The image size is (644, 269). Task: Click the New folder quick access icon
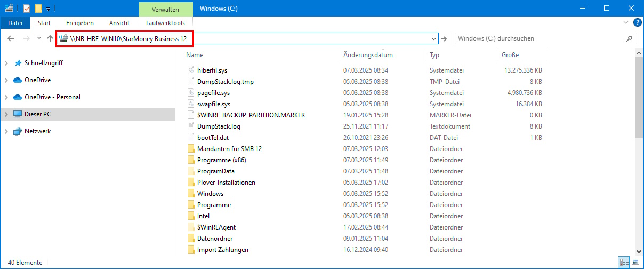(38, 9)
